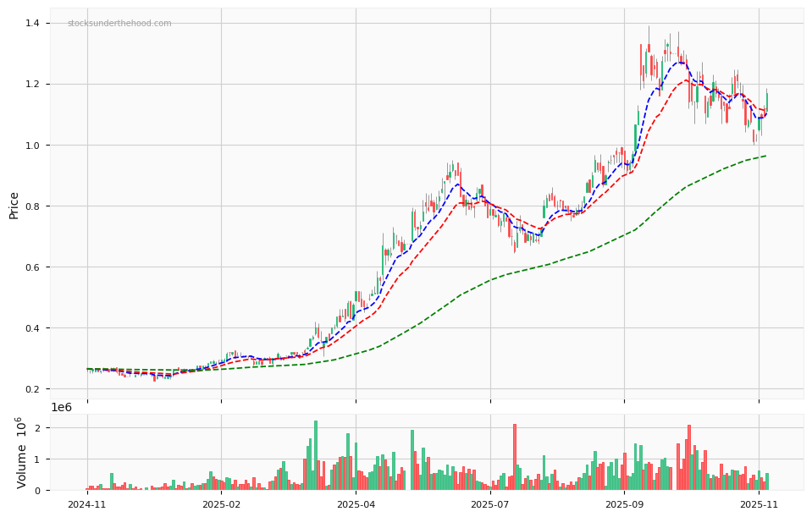The image size is (812, 517).
Task: Click the tallest green volume bar
Action: click(315, 440)
